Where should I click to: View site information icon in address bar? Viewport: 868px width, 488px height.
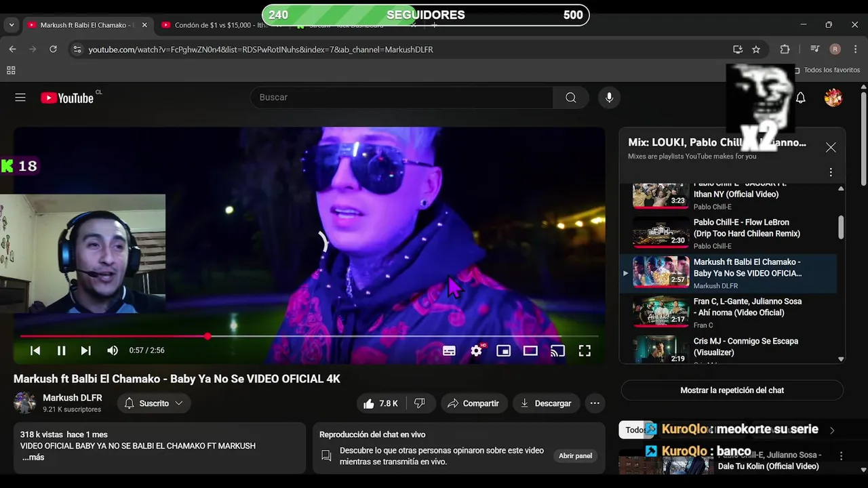pyautogui.click(x=77, y=49)
